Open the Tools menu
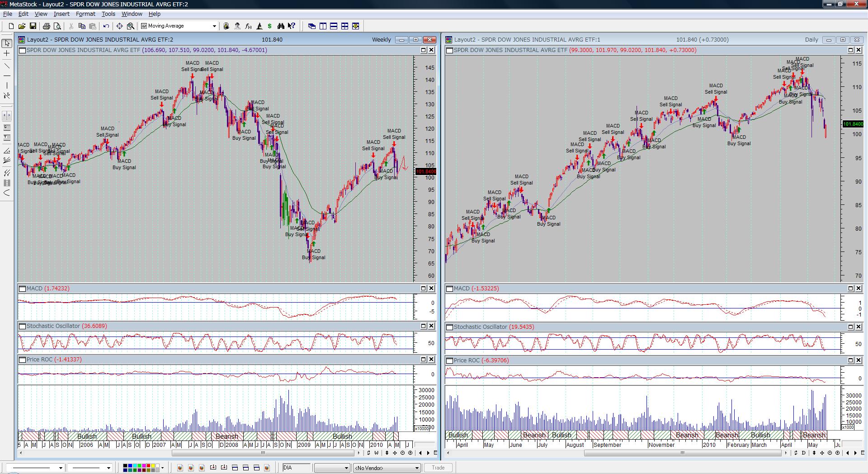 [x=108, y=14]
